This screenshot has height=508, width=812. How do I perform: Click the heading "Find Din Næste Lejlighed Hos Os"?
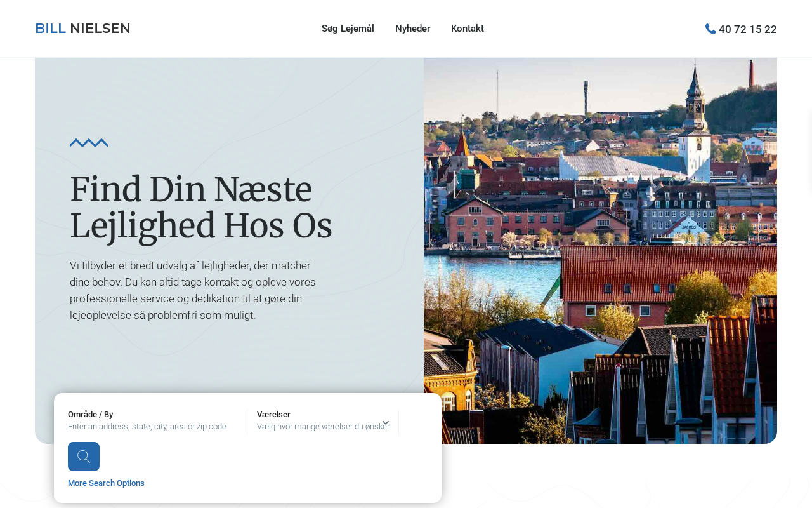tap(201, 208)
